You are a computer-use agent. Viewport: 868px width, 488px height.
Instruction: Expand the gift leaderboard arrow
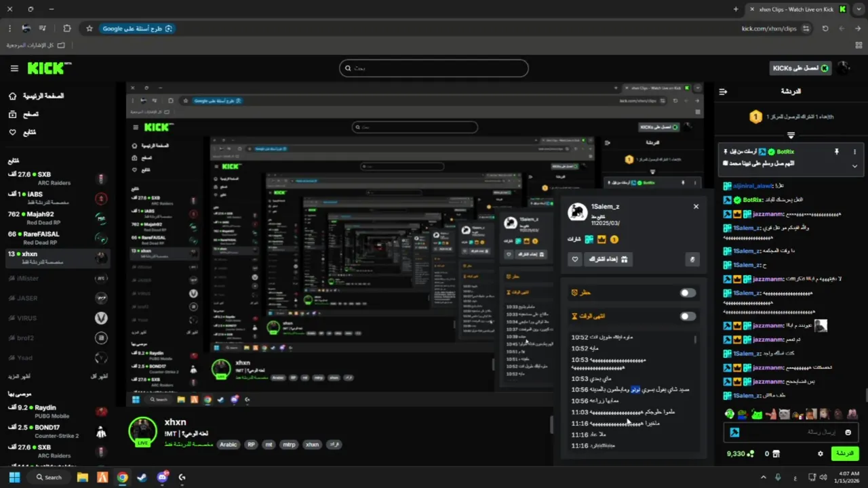click(x=791, y=136)
